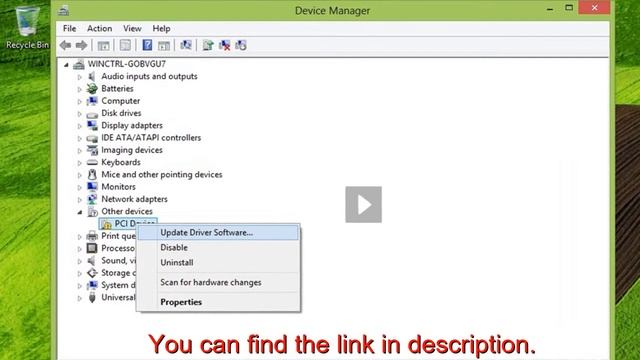Close the Device Manager window
Viewport: 640px width, 360px height.
(594, 8)
